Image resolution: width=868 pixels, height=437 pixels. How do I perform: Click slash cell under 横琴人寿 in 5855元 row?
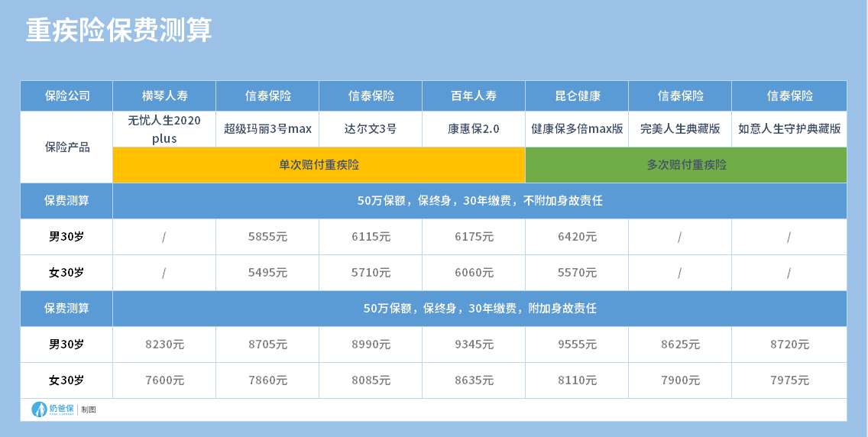click(x=164, y=237)
